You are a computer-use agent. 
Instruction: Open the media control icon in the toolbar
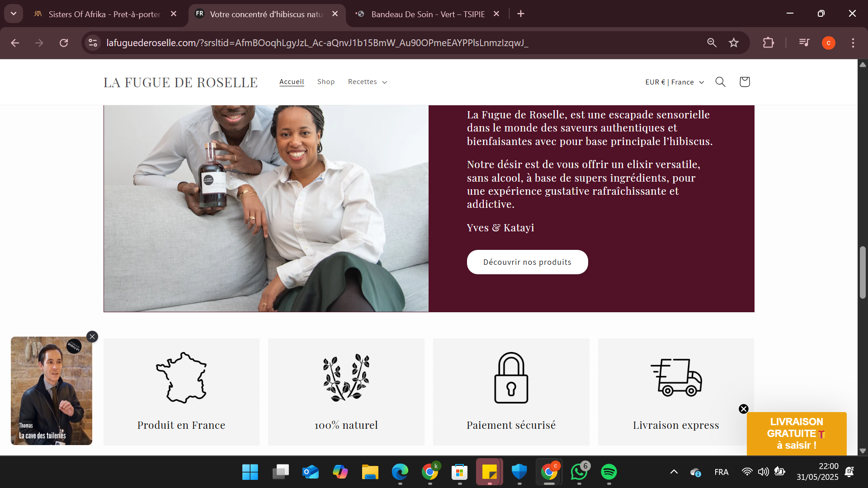(804, 43)
